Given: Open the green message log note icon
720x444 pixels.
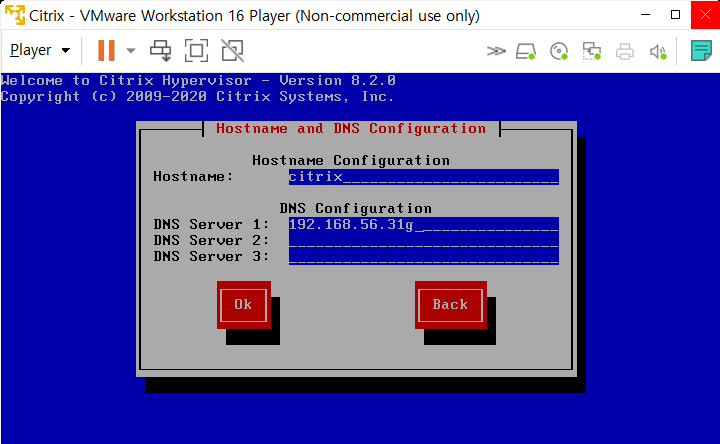Looking at the screenshot, I should [x=701, y=51].
